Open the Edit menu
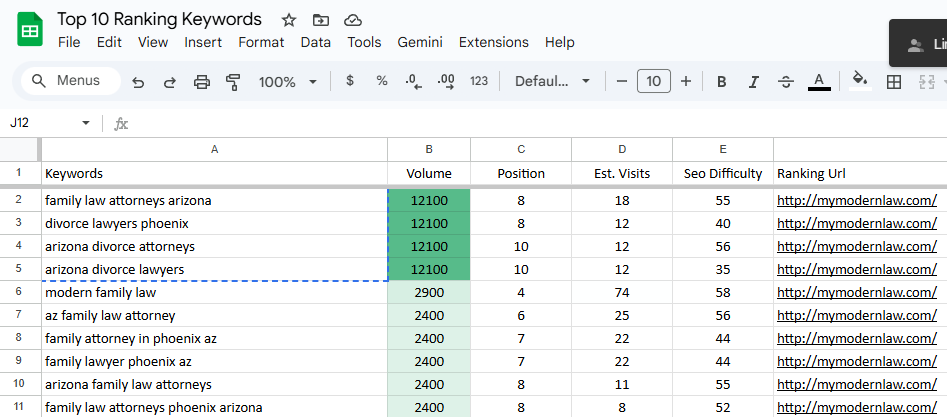This screenshot has width=947, height=417. [x=109, y=42]
